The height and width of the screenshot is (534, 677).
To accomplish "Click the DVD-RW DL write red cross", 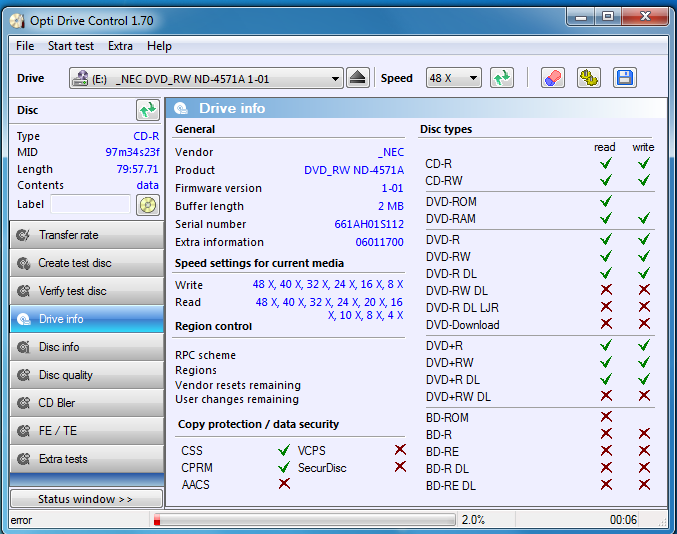I will tap(644, 290).
